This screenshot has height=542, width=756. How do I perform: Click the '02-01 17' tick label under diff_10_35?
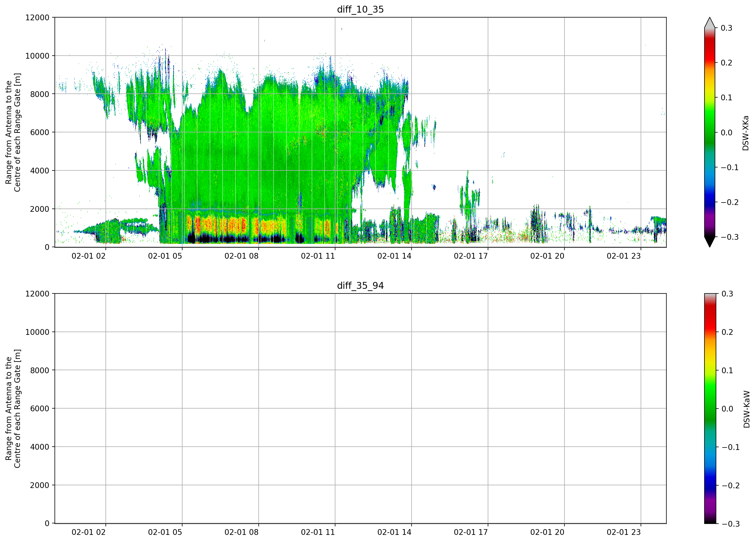(471, 256)
